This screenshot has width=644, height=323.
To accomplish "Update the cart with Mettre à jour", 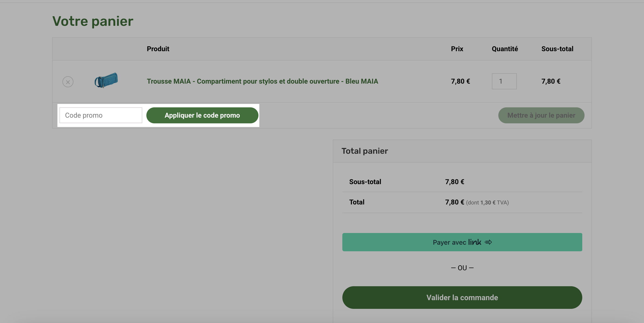I will (x=541, y=115).
